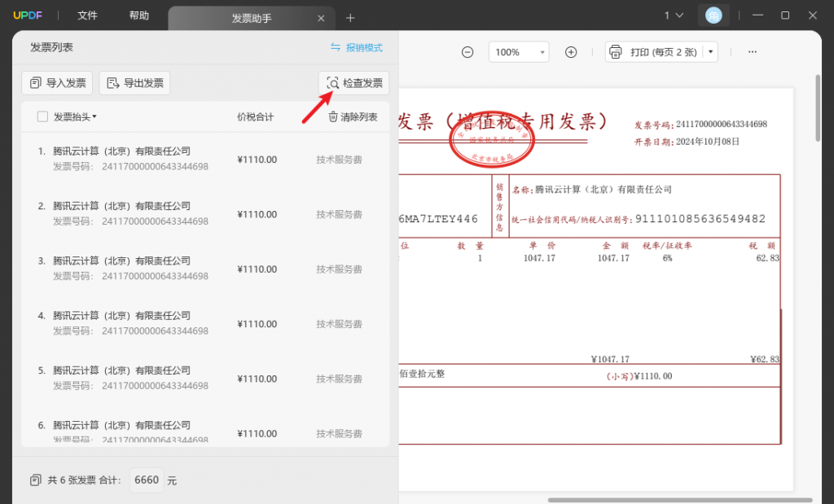The width and height of the screenshot is (834, 504).
Task: Open the user account avatar
Action: point(713,15)
